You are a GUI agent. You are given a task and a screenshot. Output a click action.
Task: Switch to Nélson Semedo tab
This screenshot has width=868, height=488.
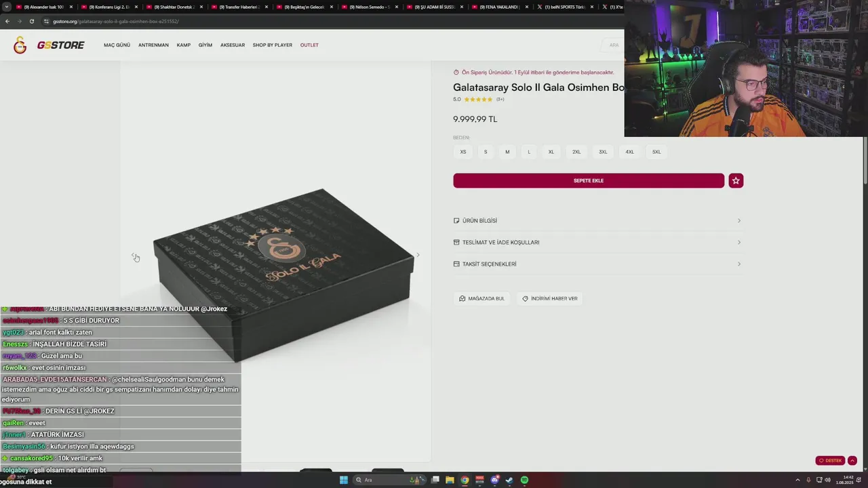click(369, 7)
